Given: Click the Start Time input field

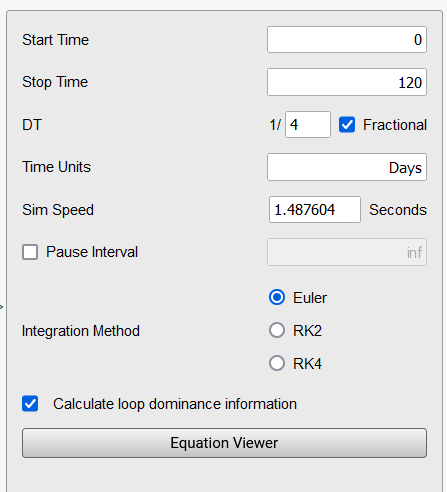Looking at the screenshot, I should point(347,40).
